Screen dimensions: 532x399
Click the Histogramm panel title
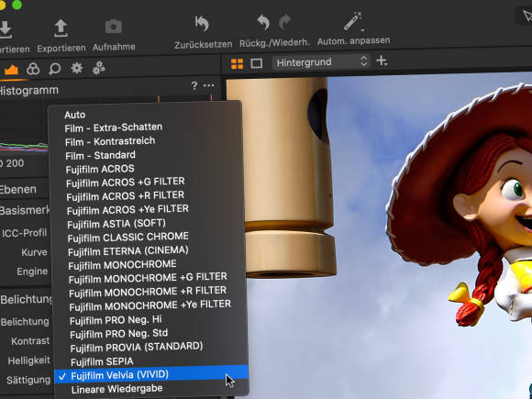point(28,90)
